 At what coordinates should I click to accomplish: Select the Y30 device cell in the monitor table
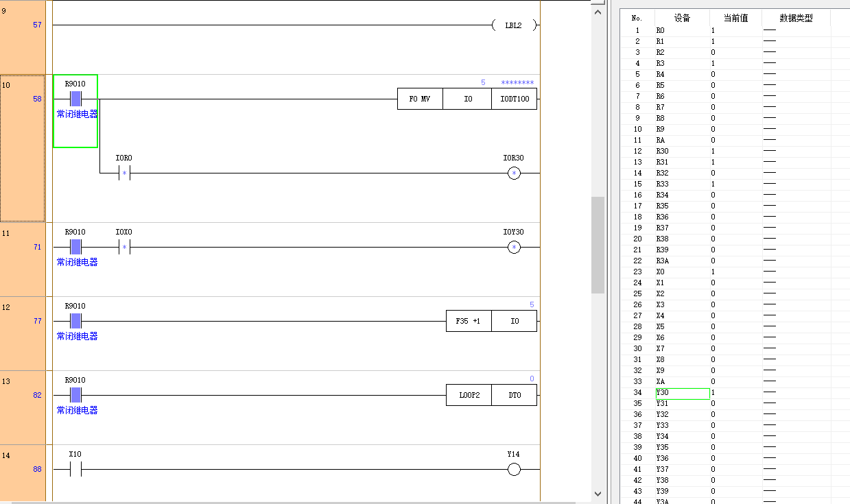click(x=682, y=393)
